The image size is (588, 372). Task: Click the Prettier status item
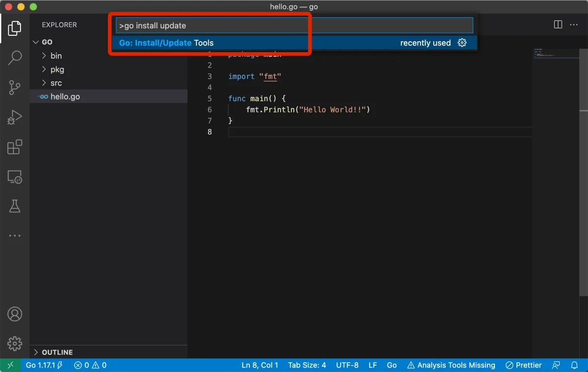(x=523, y=365)
